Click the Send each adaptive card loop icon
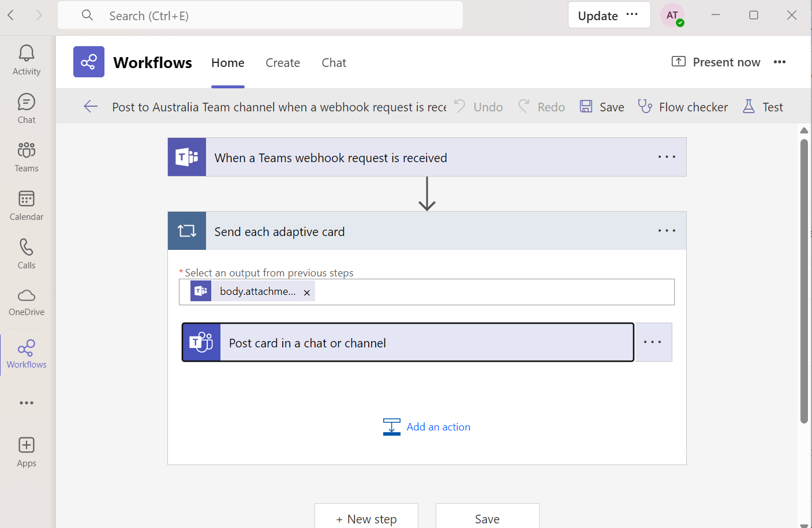The width and height of the screenshot is (812, 528). (x=187, y=231)
